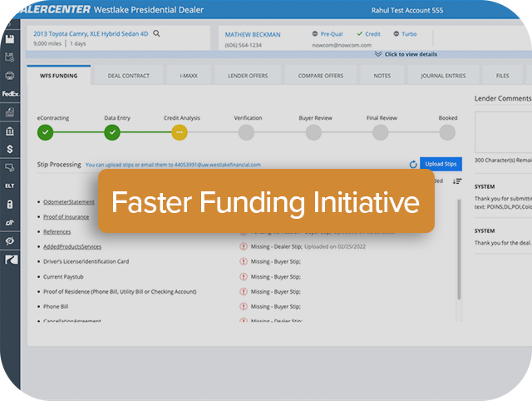Click the documents stack sidebar icon
Screen dimensions: 532x401
(10, 112)
